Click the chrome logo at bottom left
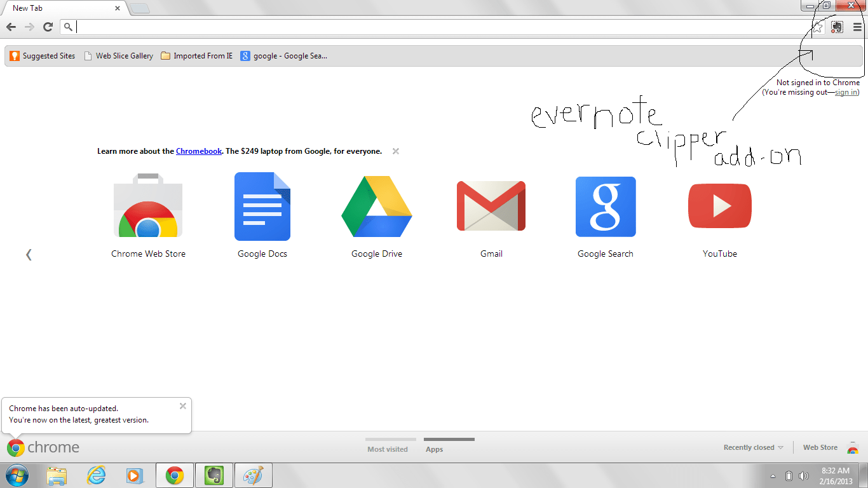This screenshot has height=488, width=868. point(43,447)
